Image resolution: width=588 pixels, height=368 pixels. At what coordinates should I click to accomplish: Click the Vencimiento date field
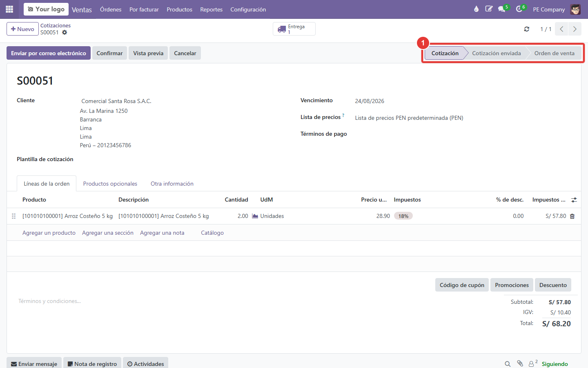(x=370, y=101)
